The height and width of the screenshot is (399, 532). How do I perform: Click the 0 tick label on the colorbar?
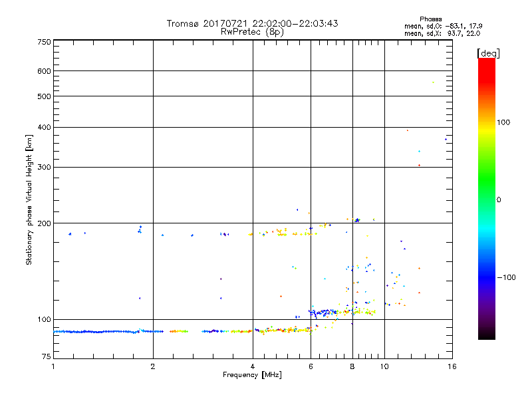point(499,199)
